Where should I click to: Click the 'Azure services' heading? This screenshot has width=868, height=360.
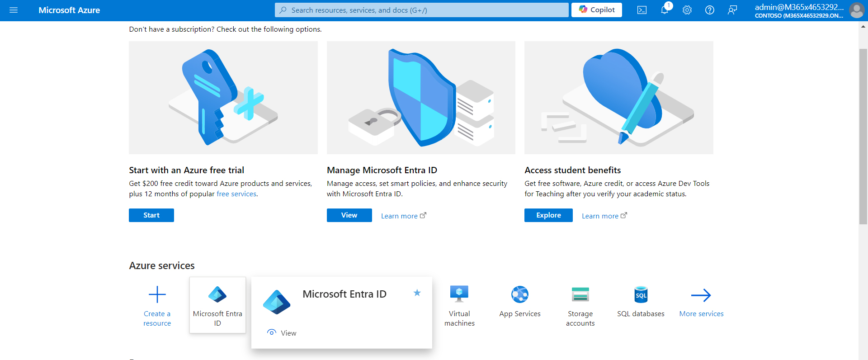(x=162, y=265)
